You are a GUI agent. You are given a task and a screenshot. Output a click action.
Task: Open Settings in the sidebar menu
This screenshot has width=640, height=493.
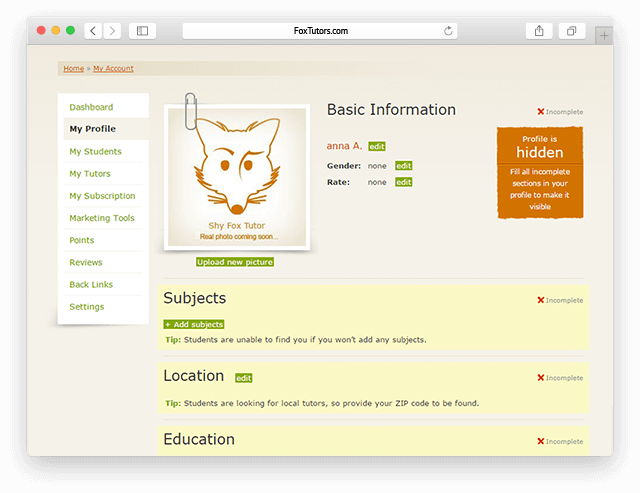click(x=87, y=307)
